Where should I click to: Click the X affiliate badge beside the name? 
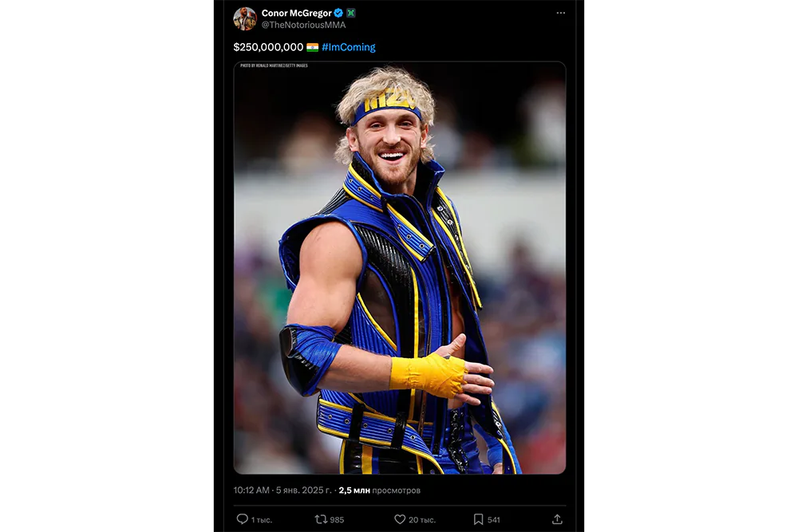(x=351, y=14)
